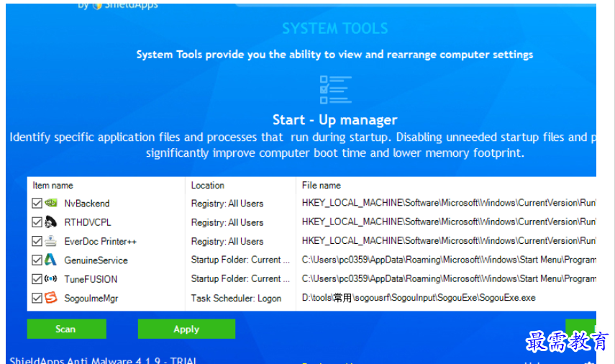
Task: Select the RTHDVCPL item name
Action: pos(88,222)
